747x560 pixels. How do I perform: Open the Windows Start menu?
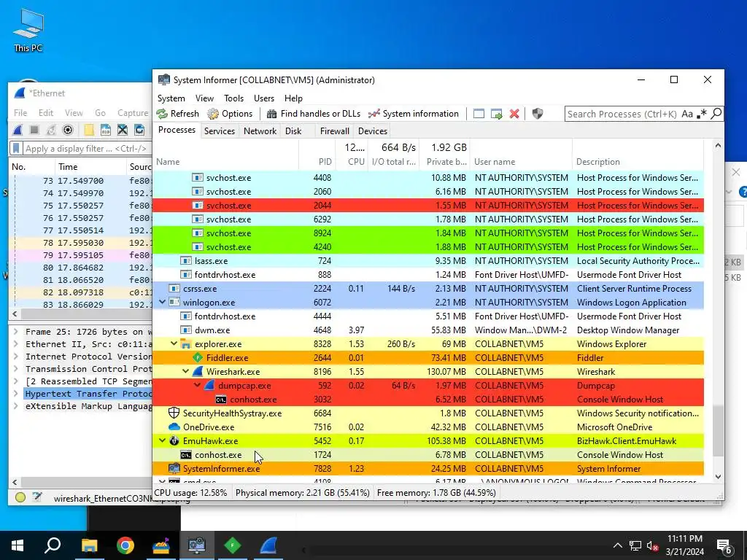18,545
